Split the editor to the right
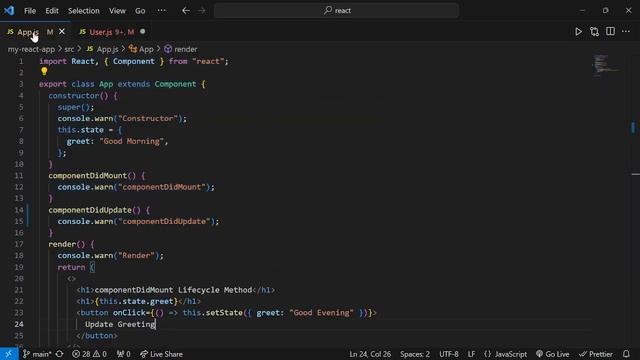This screenshot has width=640, height=360. pos(610,31)
